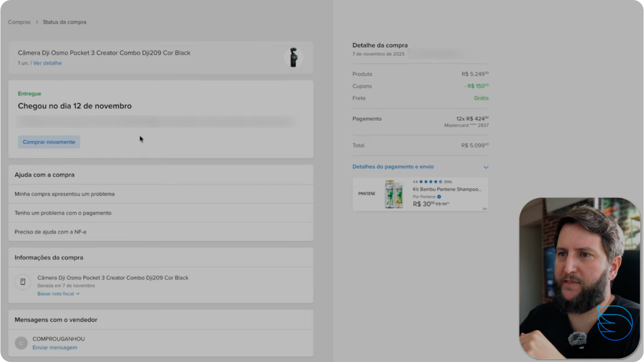This screenshot has height=362, width=644.
Task: Click the Comprar novamente button
Action: click(49, 142)
